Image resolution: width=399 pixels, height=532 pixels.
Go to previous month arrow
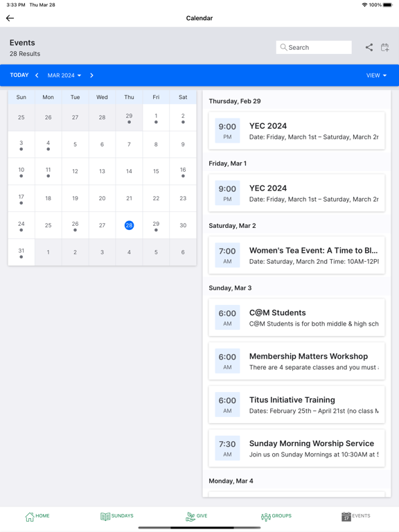37,76
